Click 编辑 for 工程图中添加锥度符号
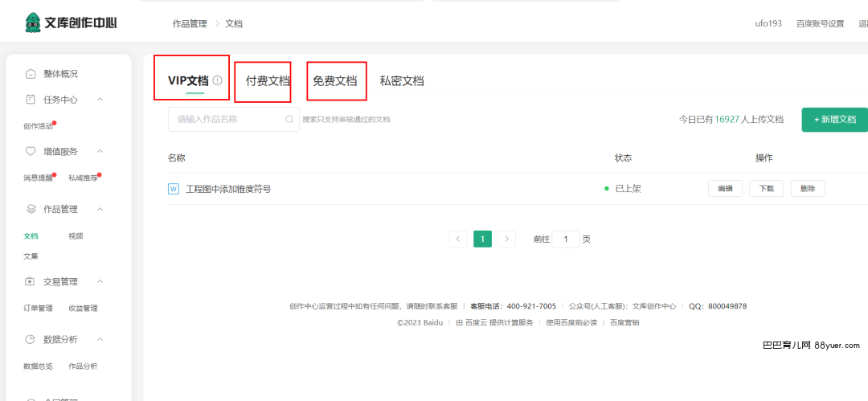This screenshot has height=401, width=868. [x=725, y=188]
